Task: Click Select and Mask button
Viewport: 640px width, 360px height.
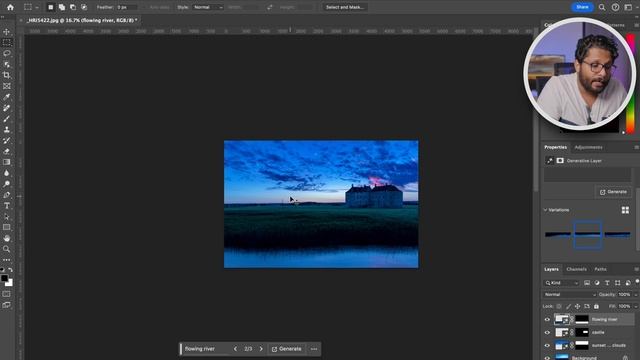Action: pyautogui.click(x=345, y=7)
